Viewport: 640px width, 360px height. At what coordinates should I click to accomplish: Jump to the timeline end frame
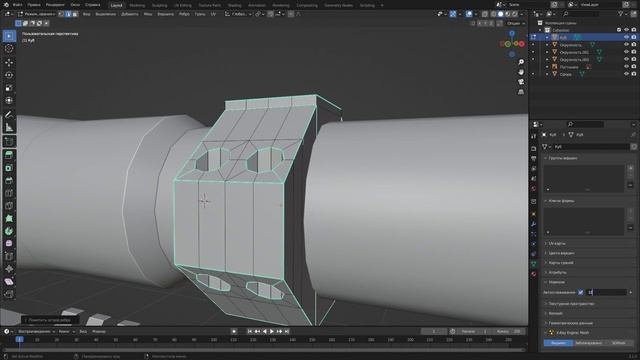point(287,331)
